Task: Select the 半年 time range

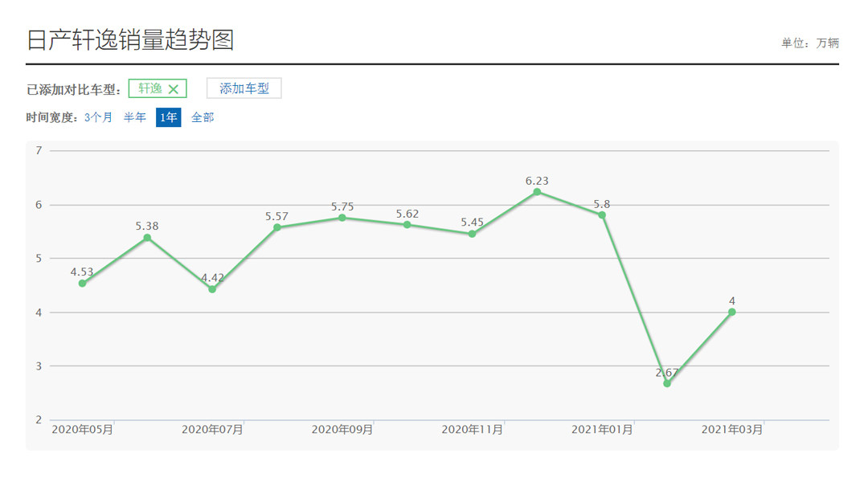Action: click(134, 117)
